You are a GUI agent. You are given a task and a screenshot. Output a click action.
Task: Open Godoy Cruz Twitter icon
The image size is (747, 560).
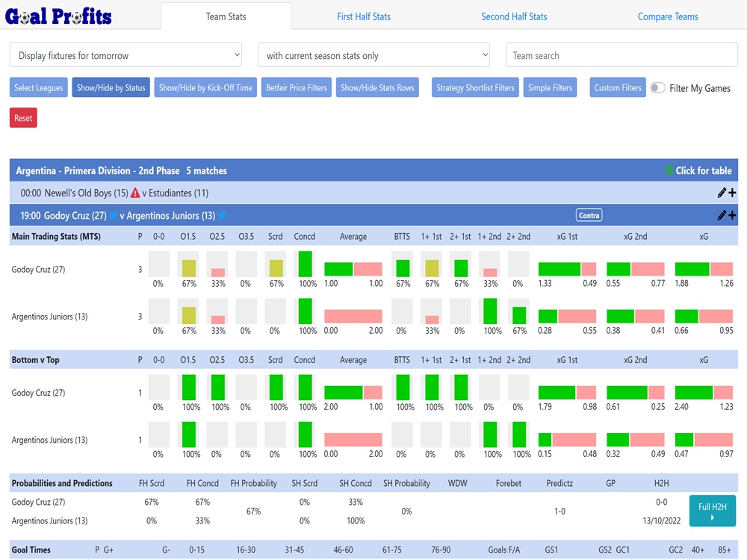(114, 216)
